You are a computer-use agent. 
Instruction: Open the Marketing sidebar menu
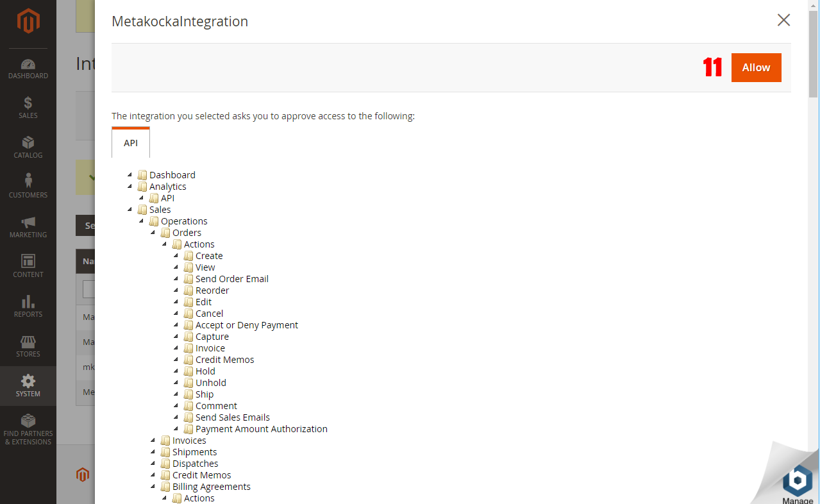tap(28, 228)
